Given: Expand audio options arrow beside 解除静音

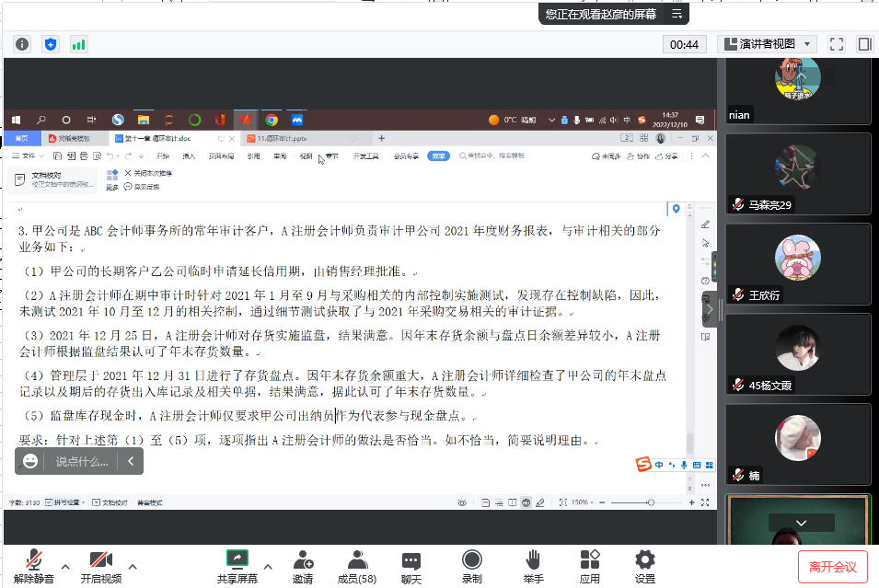Looking at the screenshot, I should click(x=65, y=566).
